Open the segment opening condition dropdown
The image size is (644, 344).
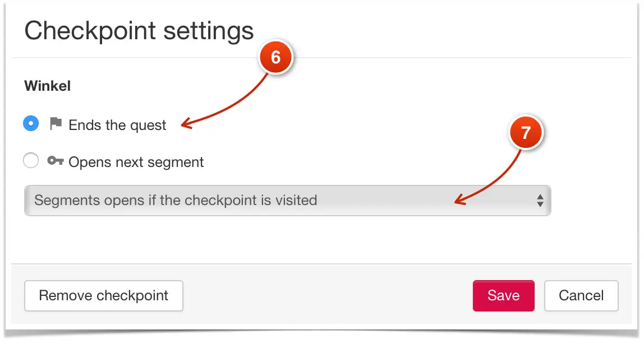(287, 201)
